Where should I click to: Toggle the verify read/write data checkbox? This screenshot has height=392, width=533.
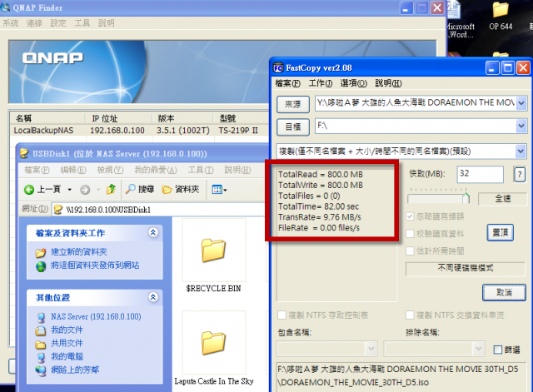coord(410,234)
